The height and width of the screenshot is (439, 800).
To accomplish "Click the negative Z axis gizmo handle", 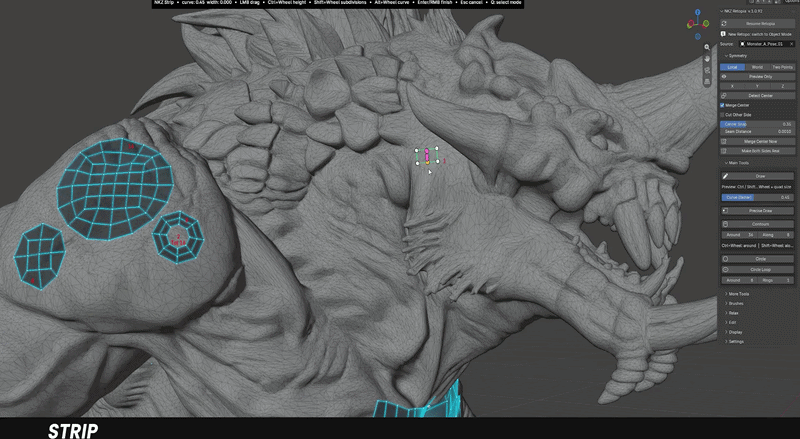I will pos(697,36).
